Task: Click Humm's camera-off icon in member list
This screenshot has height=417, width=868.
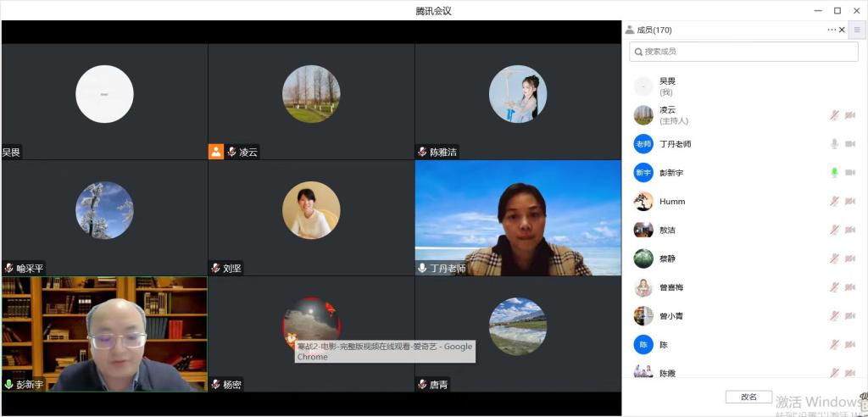Action: coord(850,202)
